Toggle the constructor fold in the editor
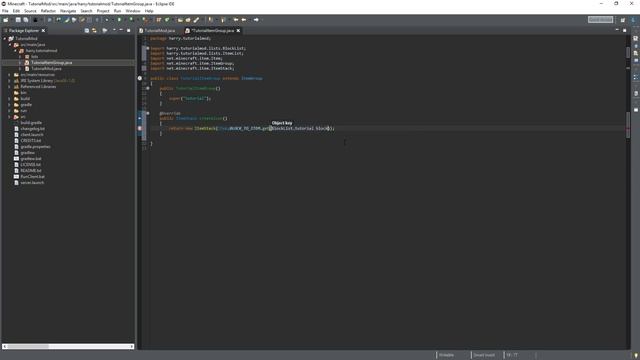Viewport: 640px width, 360px height. 148,88
